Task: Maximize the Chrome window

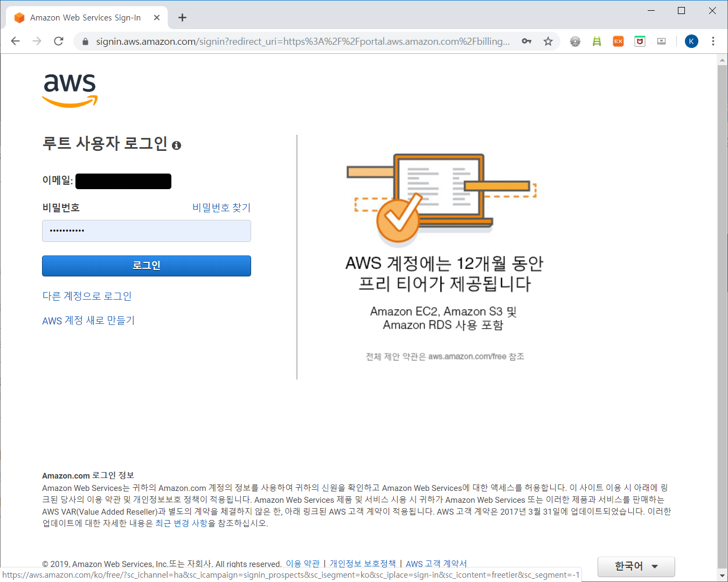Action: (682, 10)
